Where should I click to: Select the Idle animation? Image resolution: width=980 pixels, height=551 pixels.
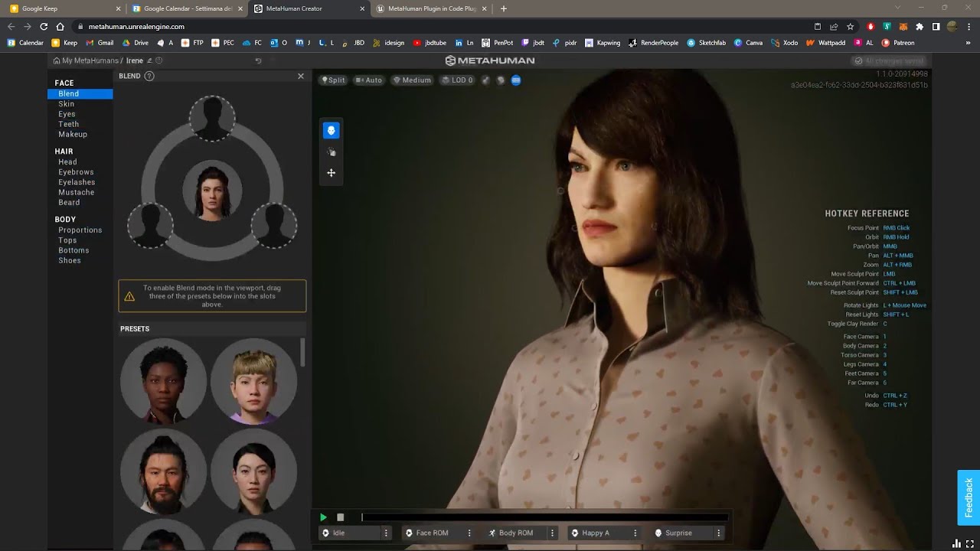pos(349,533)
